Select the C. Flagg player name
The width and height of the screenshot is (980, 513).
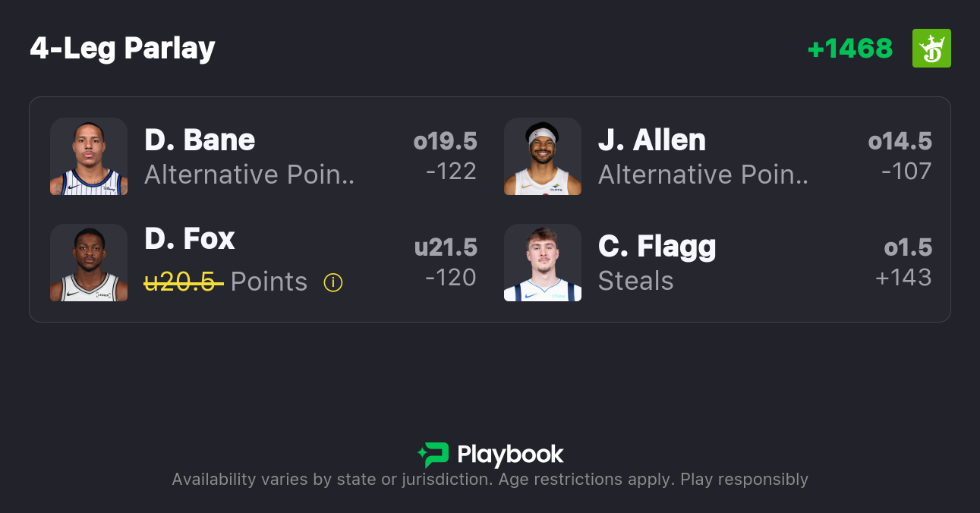[x=657, y=247]
